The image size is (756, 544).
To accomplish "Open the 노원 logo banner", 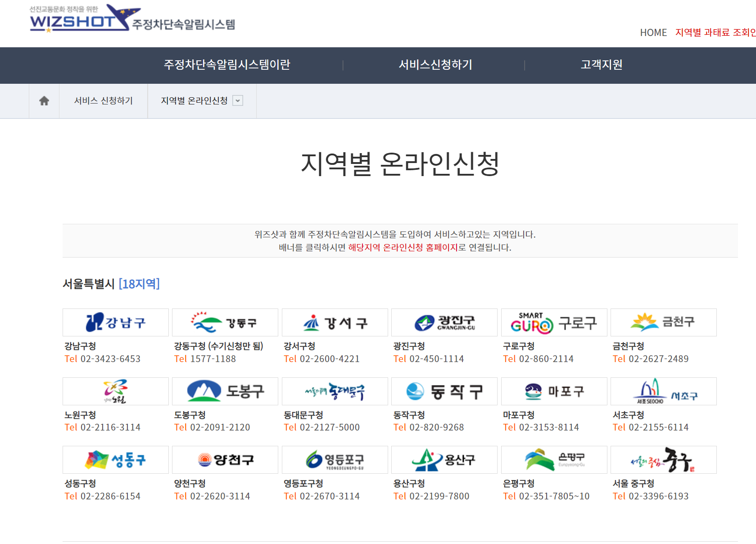I will click(x=116, y=391).
